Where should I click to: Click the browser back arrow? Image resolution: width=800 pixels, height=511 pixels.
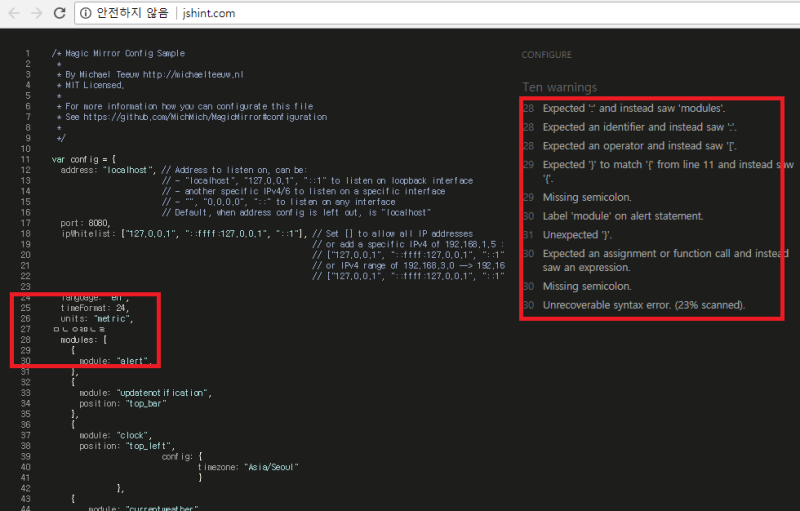click(x=14, y=13)
